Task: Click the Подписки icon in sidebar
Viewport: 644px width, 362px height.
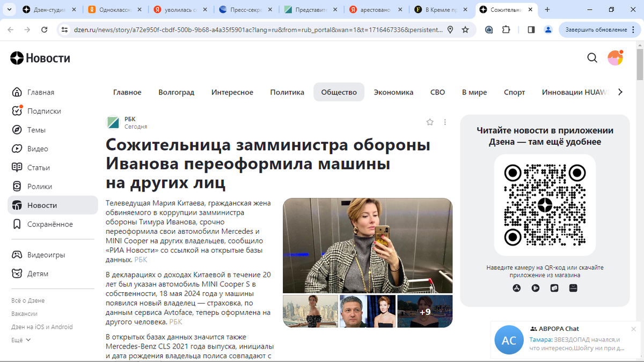Action: coord(17,111)
